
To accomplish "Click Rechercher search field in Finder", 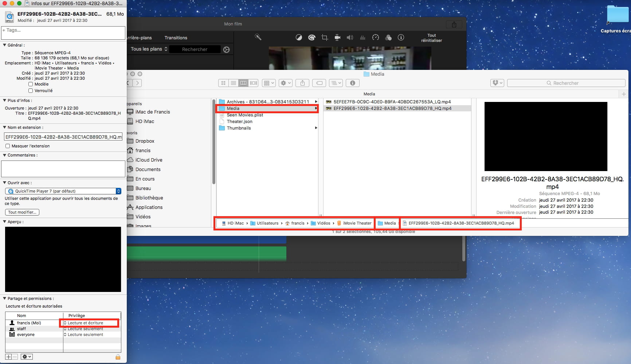I will [566, 83].
